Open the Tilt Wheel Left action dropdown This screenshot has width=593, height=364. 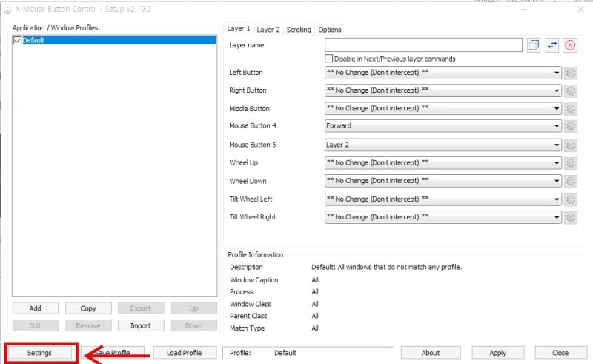pyautogui.click(x=443, y=199)
